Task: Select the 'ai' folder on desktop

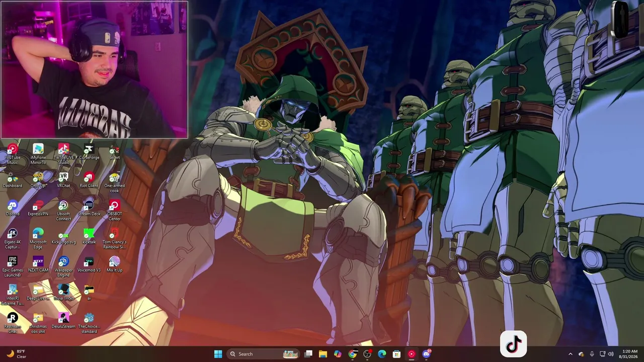Action: pyautogui.click(x=89, y=293)
